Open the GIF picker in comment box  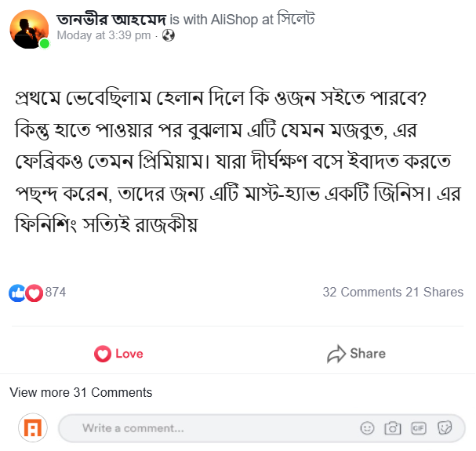click(419, 428)
